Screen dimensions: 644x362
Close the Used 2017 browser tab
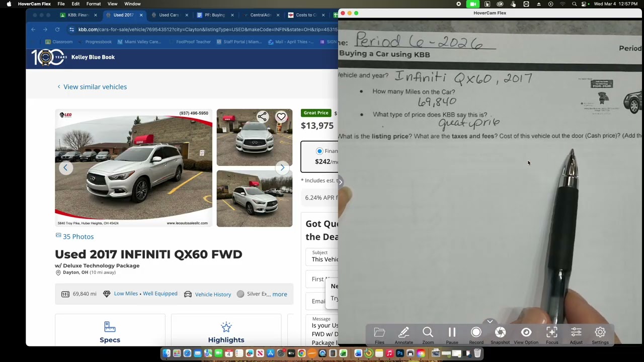click(x=141, y=15)
